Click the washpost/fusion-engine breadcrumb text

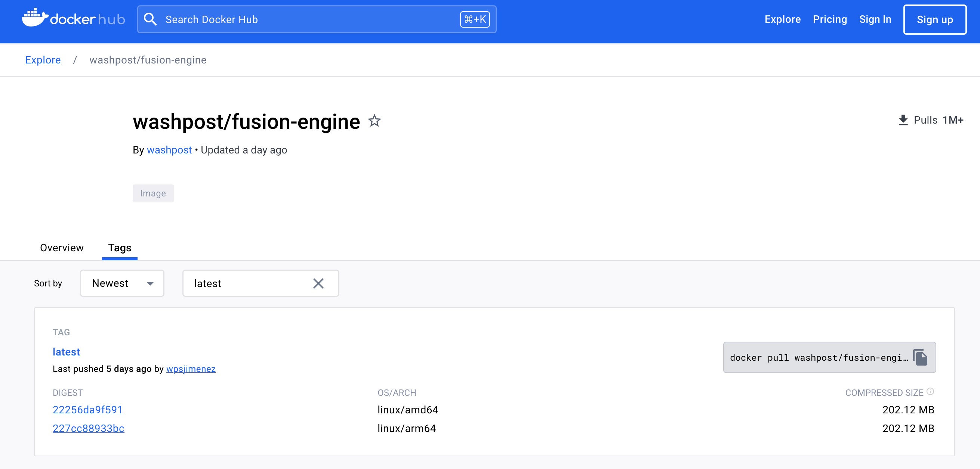pyautogui.click(x=148, y=60)
